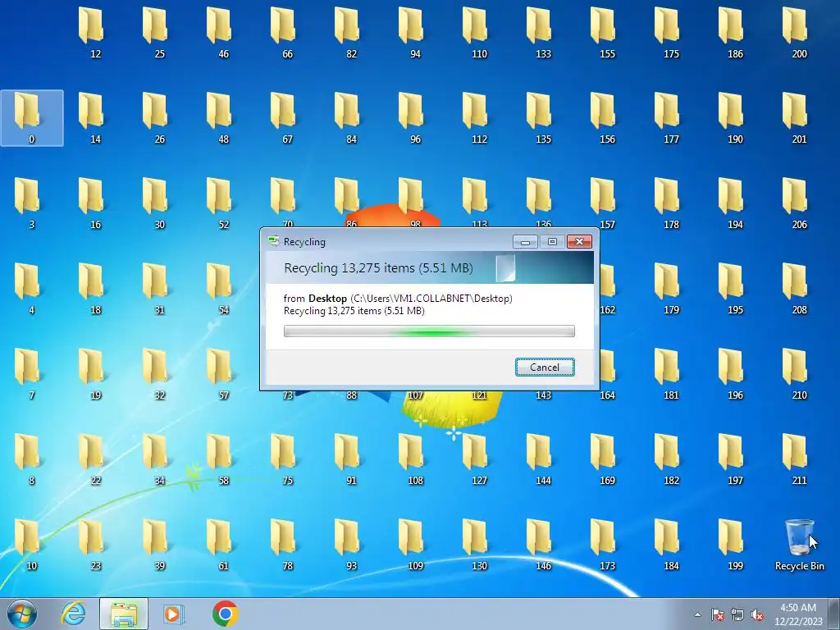
Task: Click the recycling progress bar
Action: (429, 331)
